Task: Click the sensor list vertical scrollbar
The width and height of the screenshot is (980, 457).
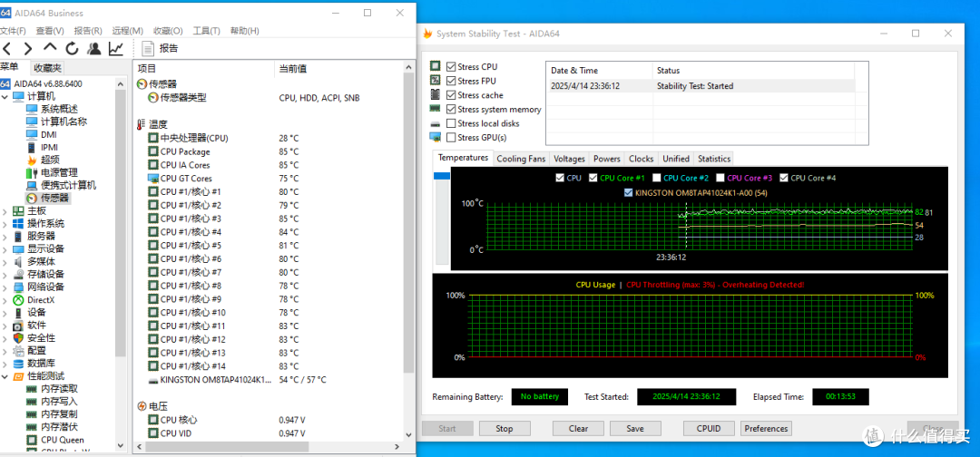Action: (x=408, y=223)
